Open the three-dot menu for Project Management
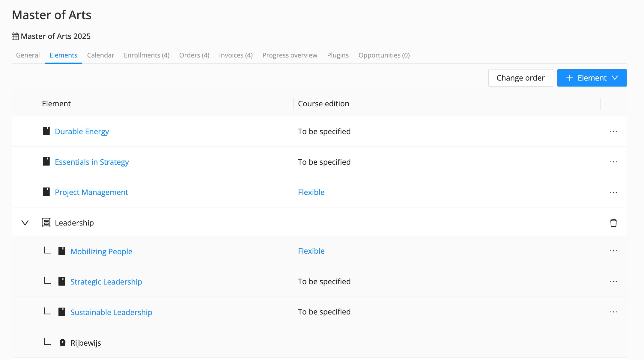Screen dimensions: 644x360 tap(613, 192)
